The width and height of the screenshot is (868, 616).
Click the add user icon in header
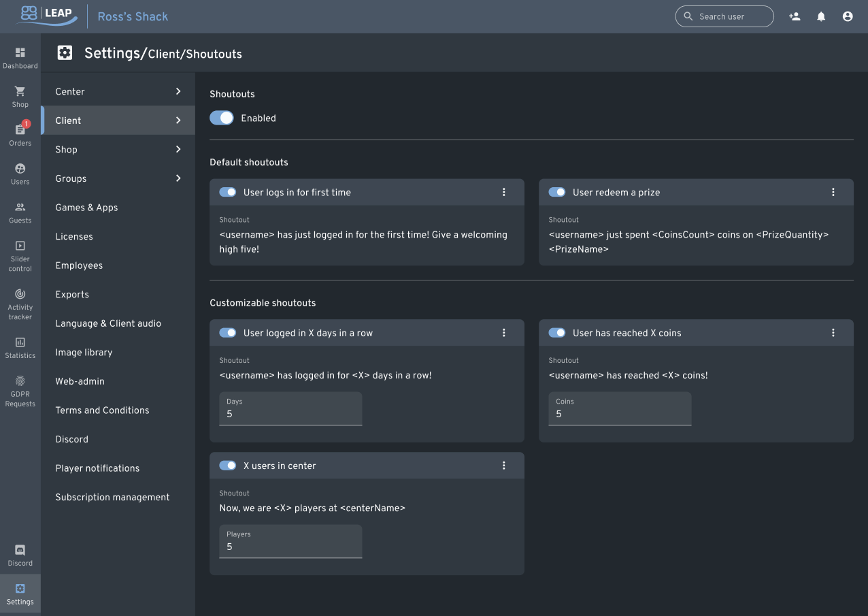795,16
